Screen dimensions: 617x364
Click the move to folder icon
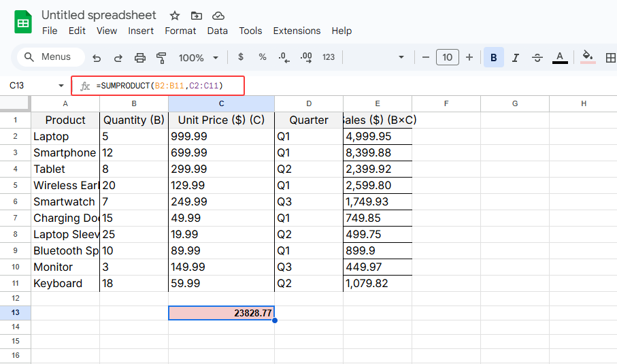point(197,16)
